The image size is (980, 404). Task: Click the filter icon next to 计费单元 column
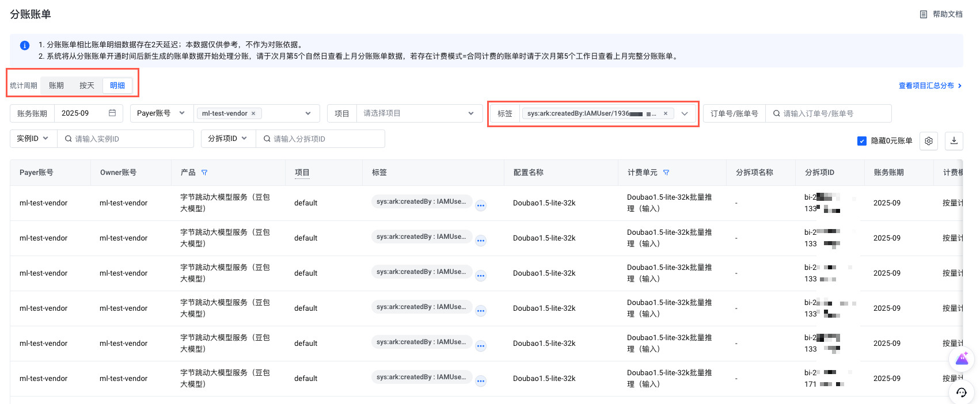point(666,173)
